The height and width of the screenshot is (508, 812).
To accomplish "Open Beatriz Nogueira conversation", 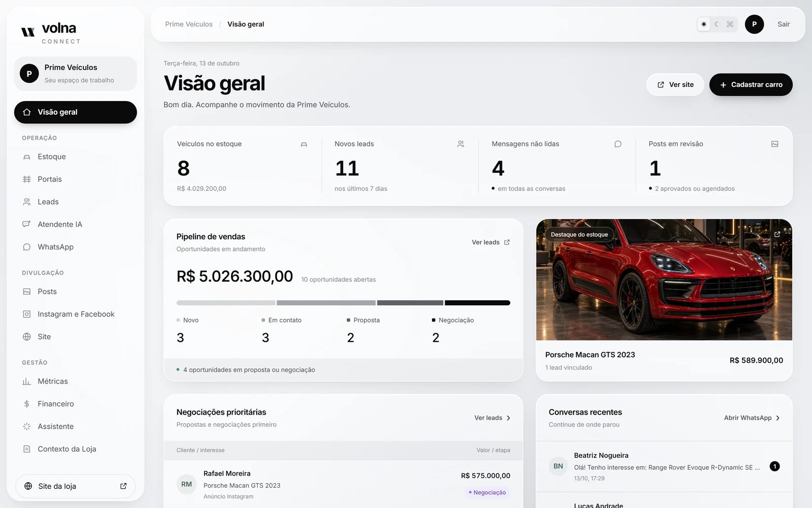I will (x=664, y=466).
